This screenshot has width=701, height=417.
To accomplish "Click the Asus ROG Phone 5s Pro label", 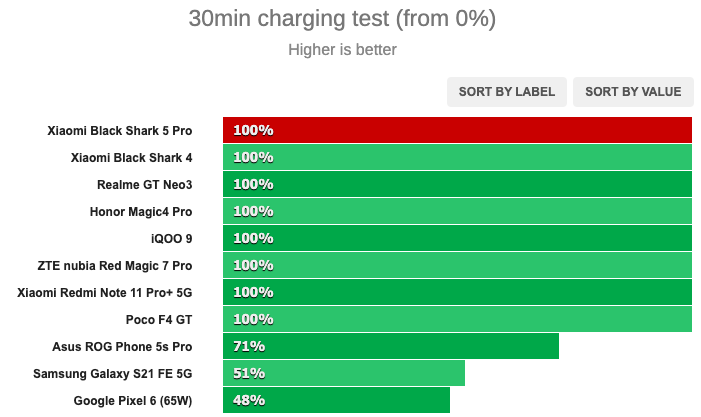I will (122, 347).
